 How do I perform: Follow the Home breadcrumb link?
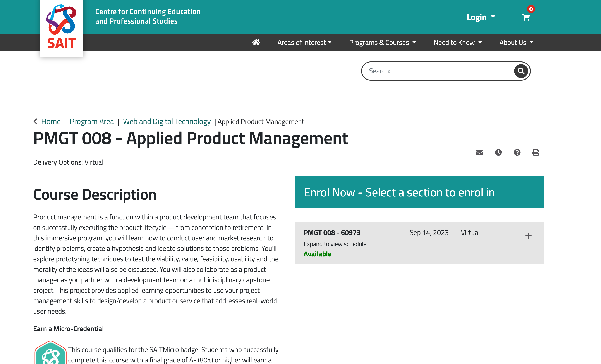[51, 121]
